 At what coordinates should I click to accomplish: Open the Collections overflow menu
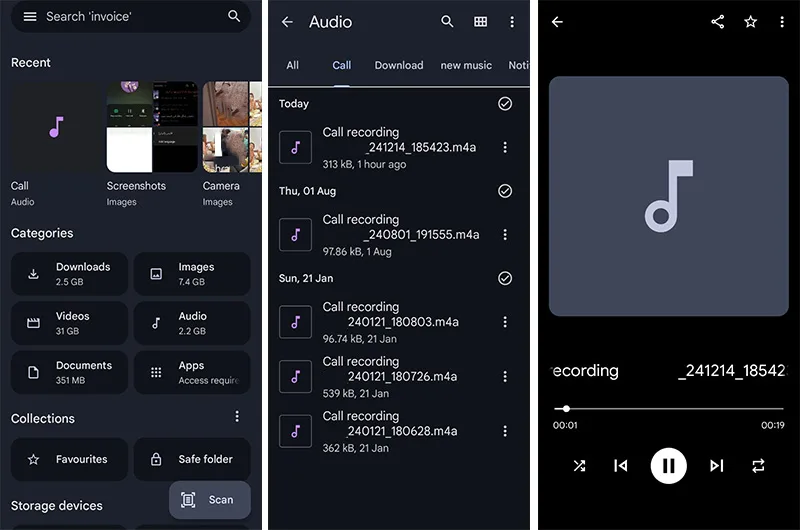tap(237, 417)
